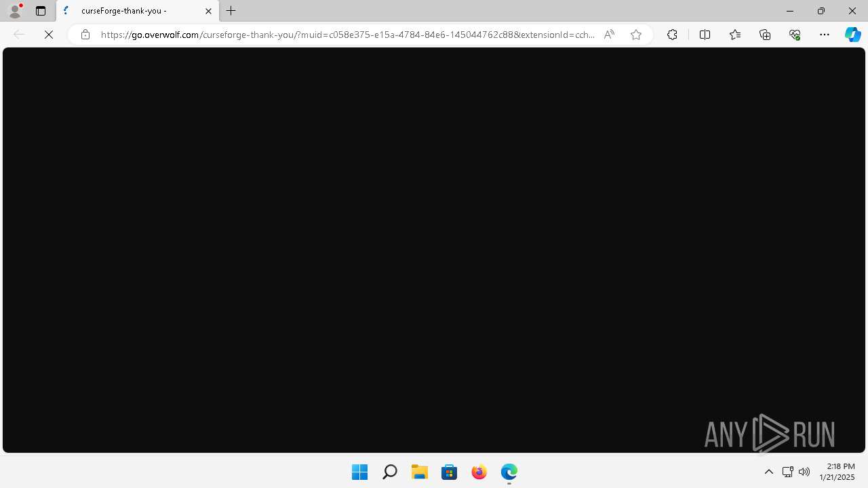The width and height of the screenshot is (868, 488).
Task: Open volume tray icon
Action: tap(804, 472)
